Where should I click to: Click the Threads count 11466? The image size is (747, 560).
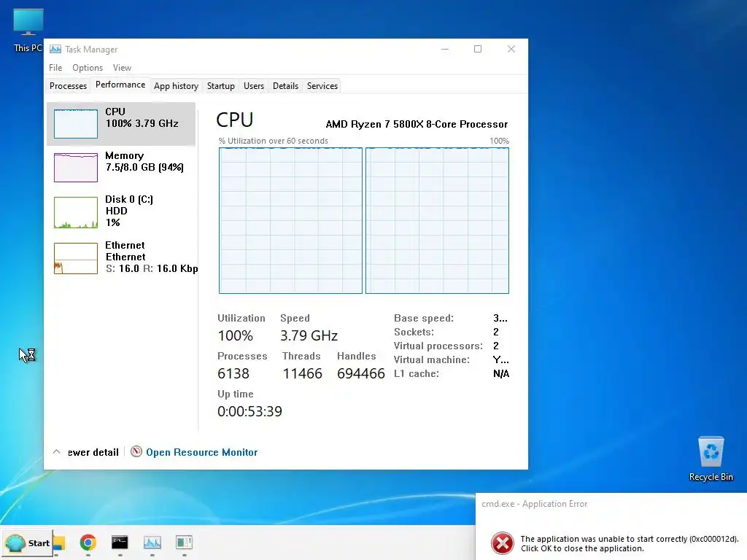303,374
